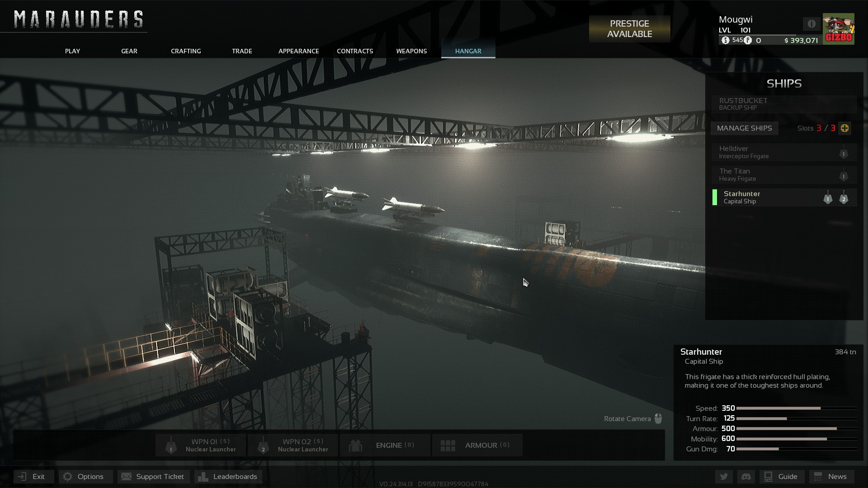868x488 pixels.
Task: Click the PRESTIGE AVAILABLE button
Action: (x=629, y=29)
